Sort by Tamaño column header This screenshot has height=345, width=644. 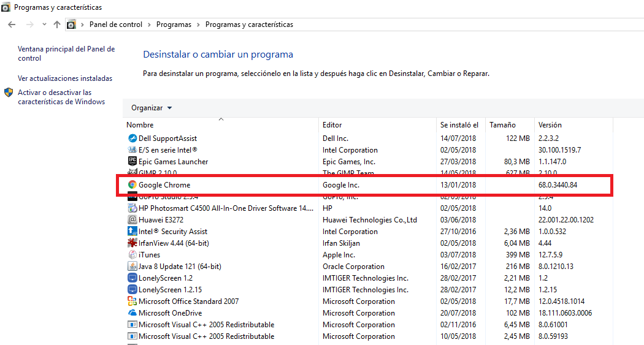tap(510, 125)
